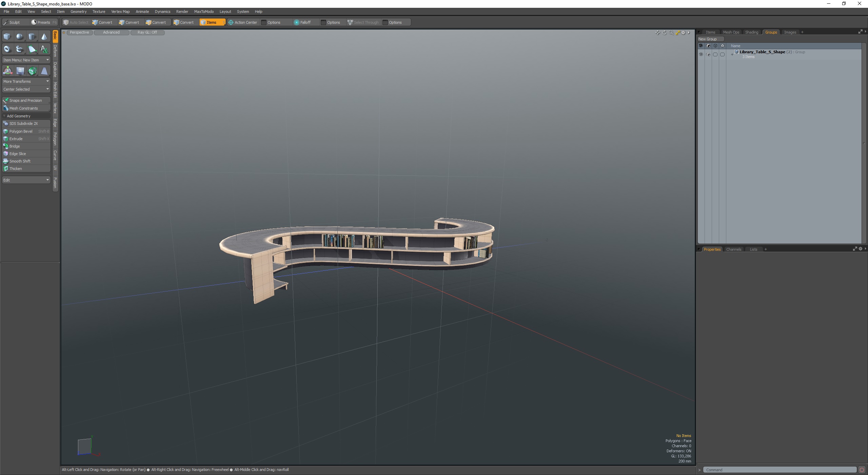Switch to the Shading tab
The width and height of the screenshot is (868, 475).
coord(751,32)
